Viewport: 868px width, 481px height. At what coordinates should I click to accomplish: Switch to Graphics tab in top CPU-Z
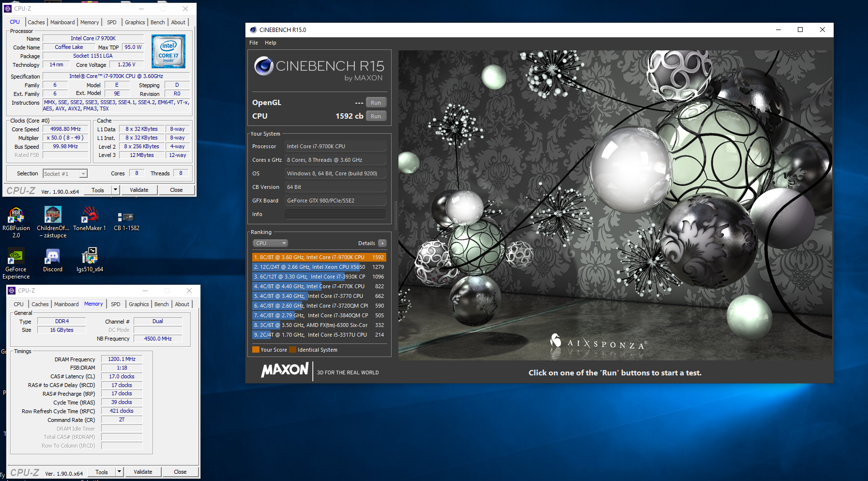(135, 22)
